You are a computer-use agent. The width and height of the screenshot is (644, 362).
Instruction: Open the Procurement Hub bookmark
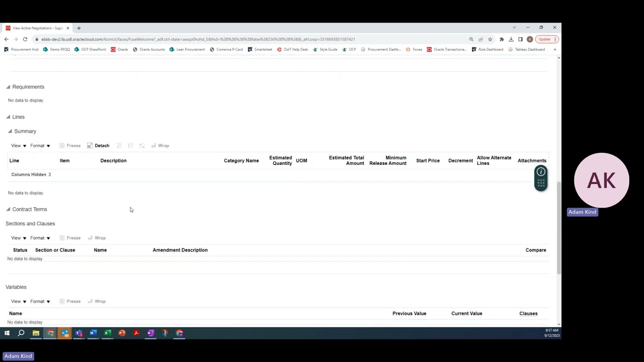(x=21, y=49)
